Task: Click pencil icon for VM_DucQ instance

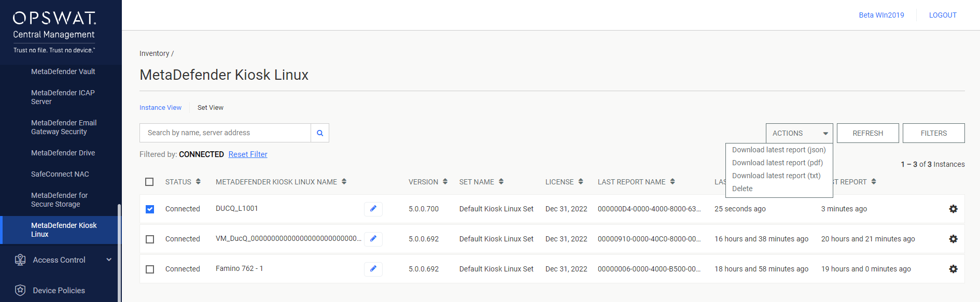Action: coord(373,239)
